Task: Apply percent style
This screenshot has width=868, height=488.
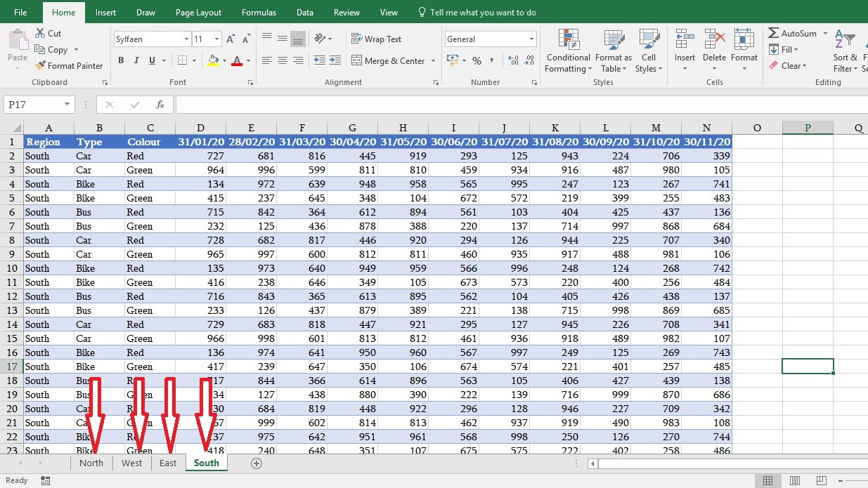Action: point(477,61)
